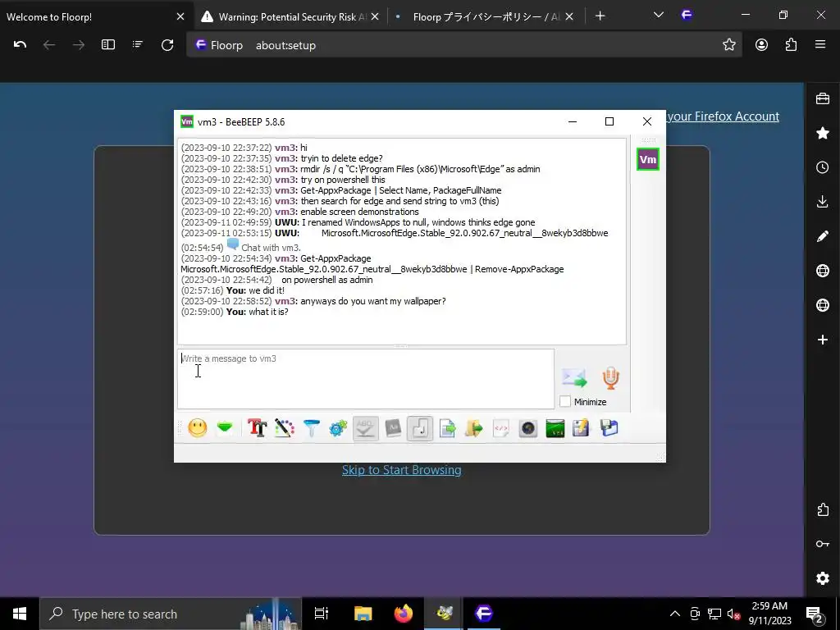Image resolution: width=840 pixels, height=630 pixels.
Task: Click the HTML code tag icon
Action: pyautogui.click(x=501, y=428)
